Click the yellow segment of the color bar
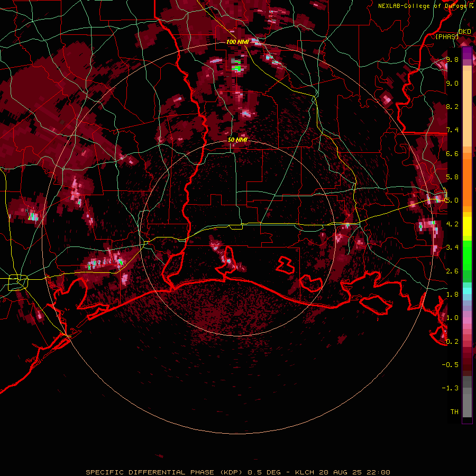This screenshot has width=476, height=476. (x=467, y=226)
